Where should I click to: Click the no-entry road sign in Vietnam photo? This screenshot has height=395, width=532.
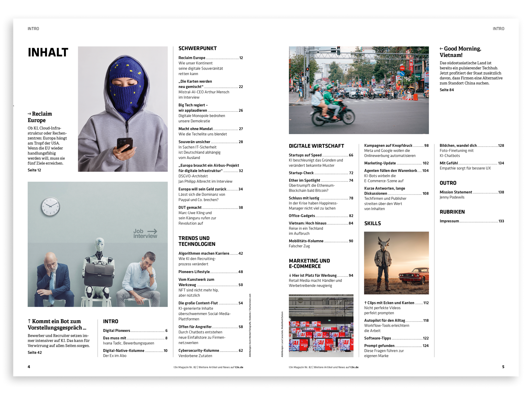(x=402, y=68)
